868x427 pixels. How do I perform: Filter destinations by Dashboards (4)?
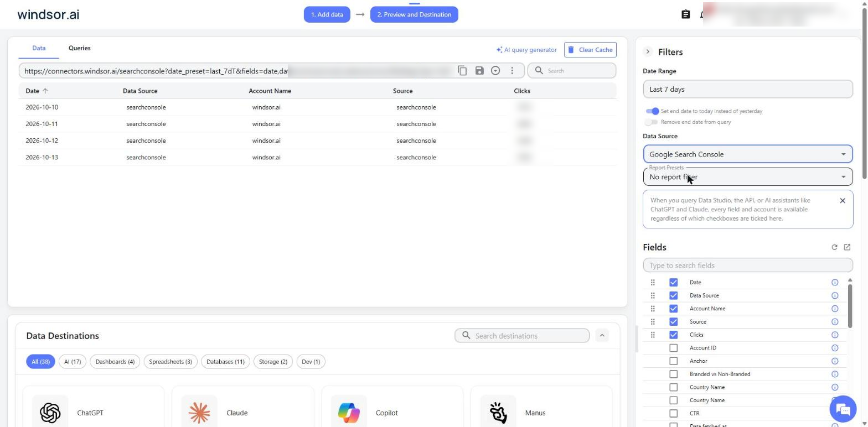[115, 362]
